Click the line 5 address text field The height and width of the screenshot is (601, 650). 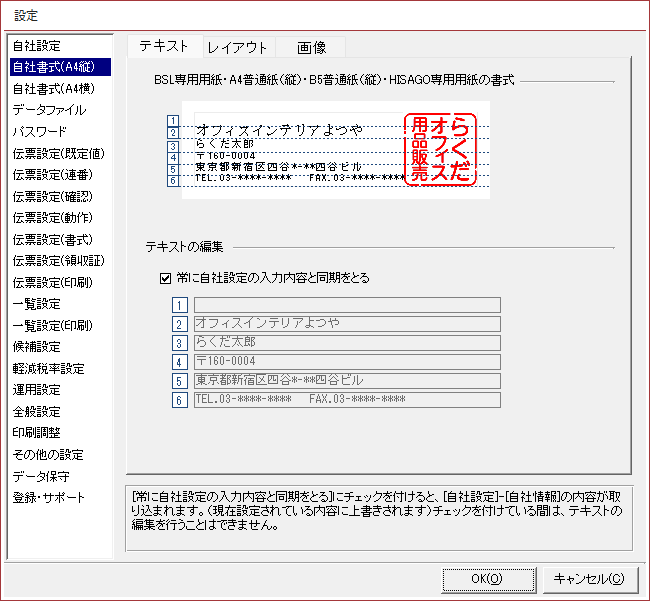coord(346,381)
